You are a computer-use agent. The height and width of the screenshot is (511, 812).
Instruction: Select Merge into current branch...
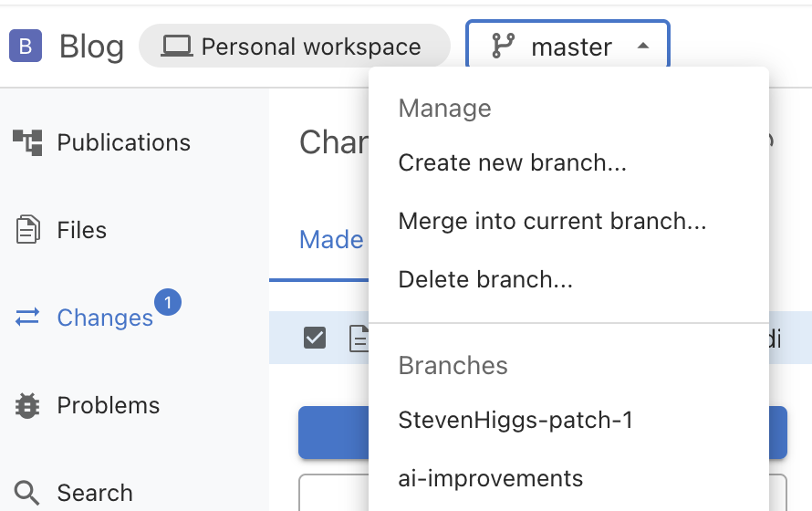[552, 222]
